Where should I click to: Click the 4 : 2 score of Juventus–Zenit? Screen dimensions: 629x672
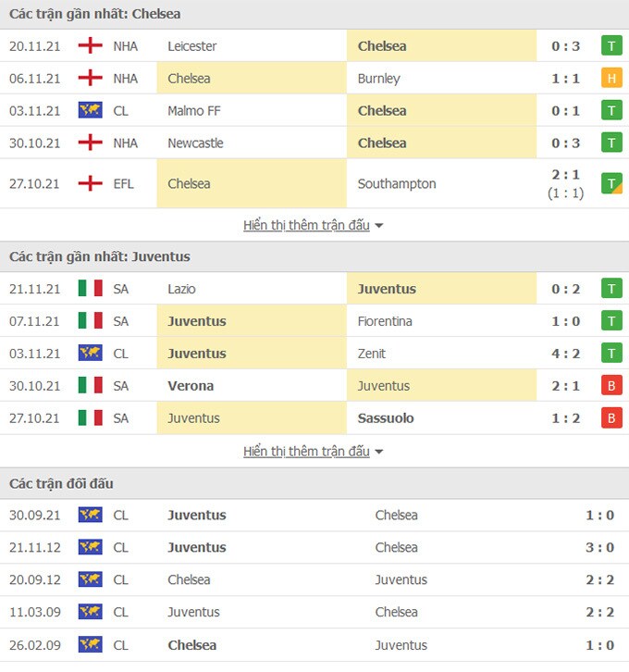[x=565, y=354]
